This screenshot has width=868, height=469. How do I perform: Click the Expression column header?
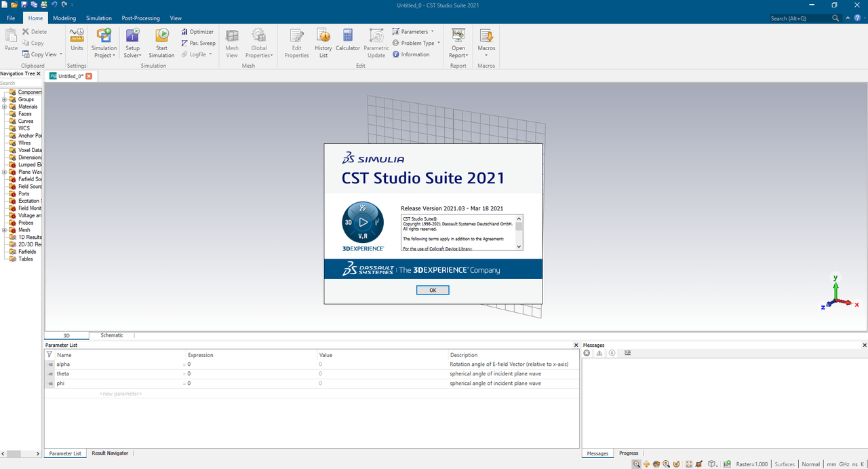(x=201, y=355)
